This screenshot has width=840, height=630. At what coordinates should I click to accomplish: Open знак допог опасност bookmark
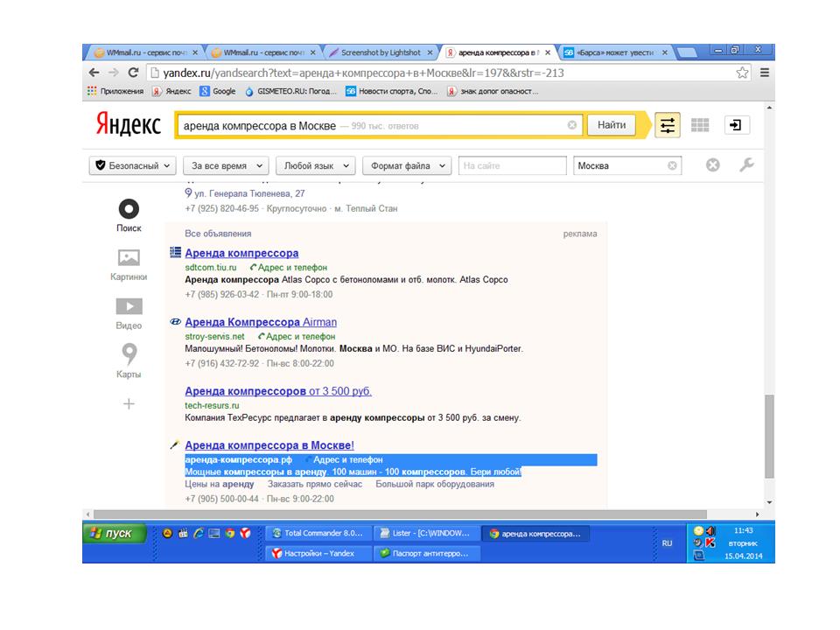(x=493, y=91)
